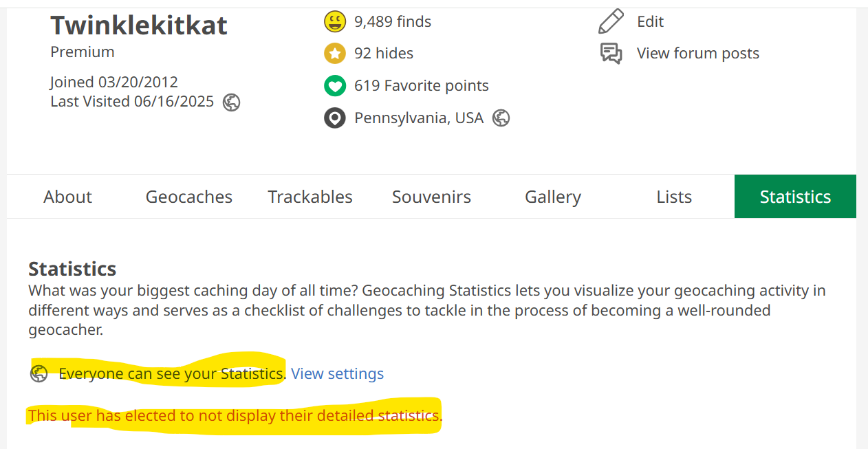Click the Edit profile link text

tap(650, 22)
